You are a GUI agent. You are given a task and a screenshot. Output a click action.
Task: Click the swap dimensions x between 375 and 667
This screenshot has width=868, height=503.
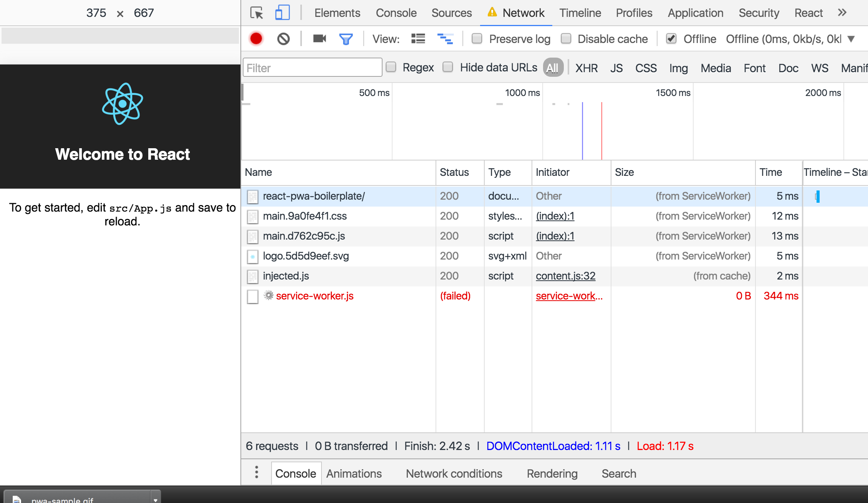click(120, 14)
